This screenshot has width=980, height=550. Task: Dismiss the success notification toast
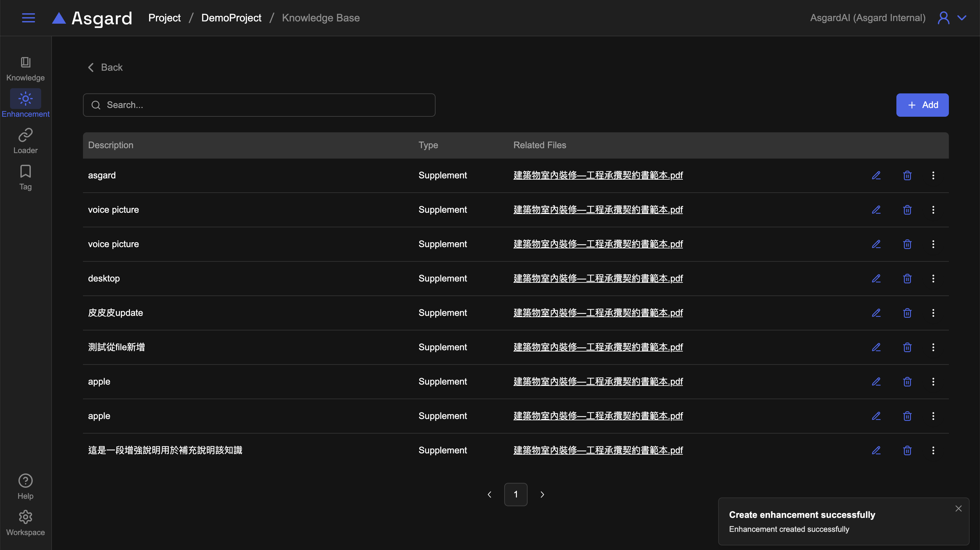click(958, 508)
